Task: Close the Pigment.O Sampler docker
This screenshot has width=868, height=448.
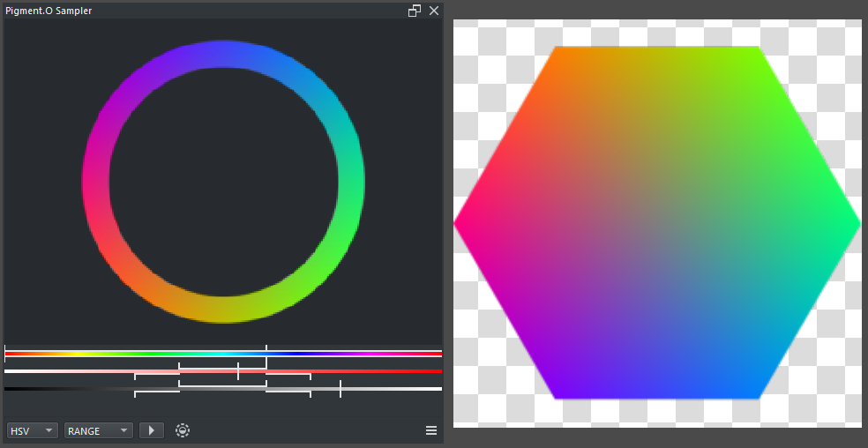Action: (434, 11)
